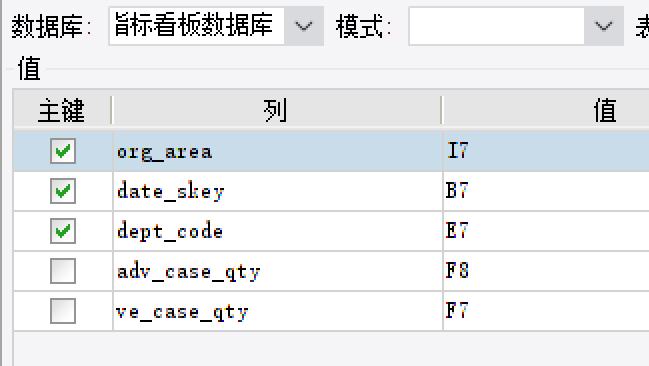The height and width of the screenshot is (366, 649).
Task: Uncheck primary key for dept_code
Action: coord(63,231)
